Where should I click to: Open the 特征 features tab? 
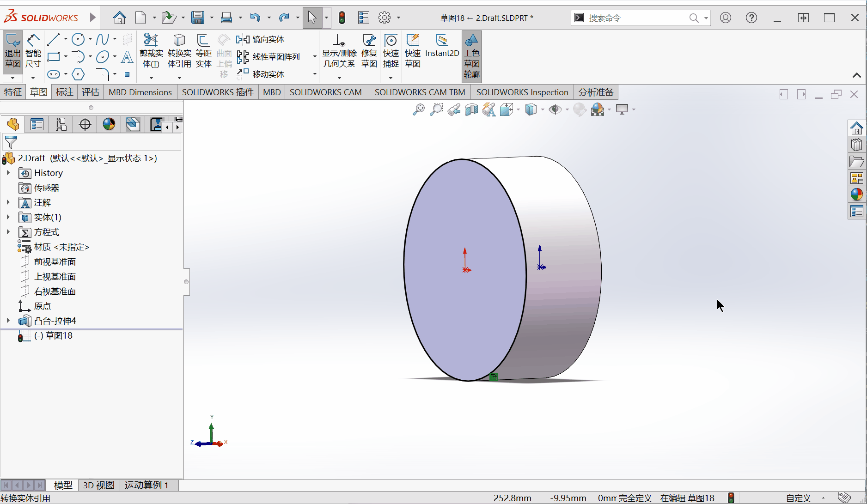click(x=13, y=92)
